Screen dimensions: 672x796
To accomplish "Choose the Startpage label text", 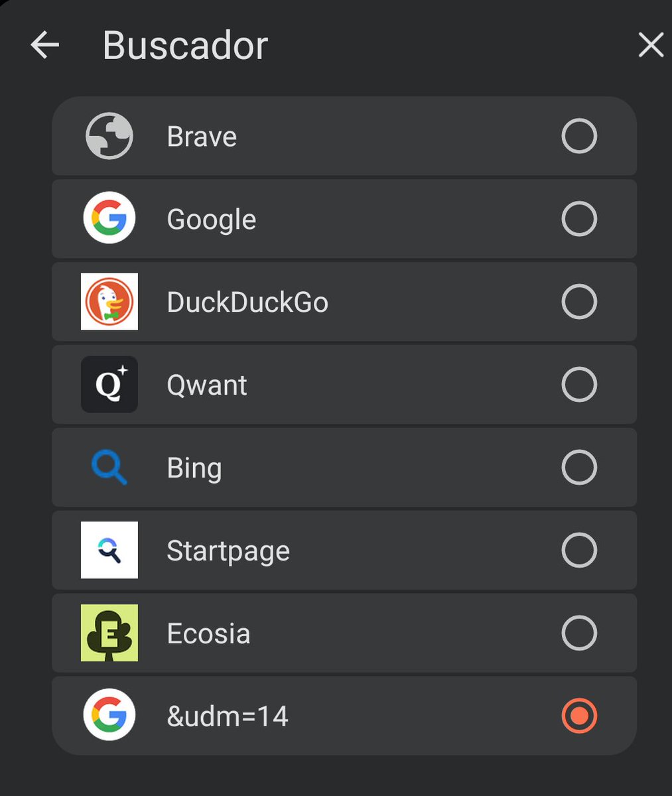I will click(x=228, y=551).
